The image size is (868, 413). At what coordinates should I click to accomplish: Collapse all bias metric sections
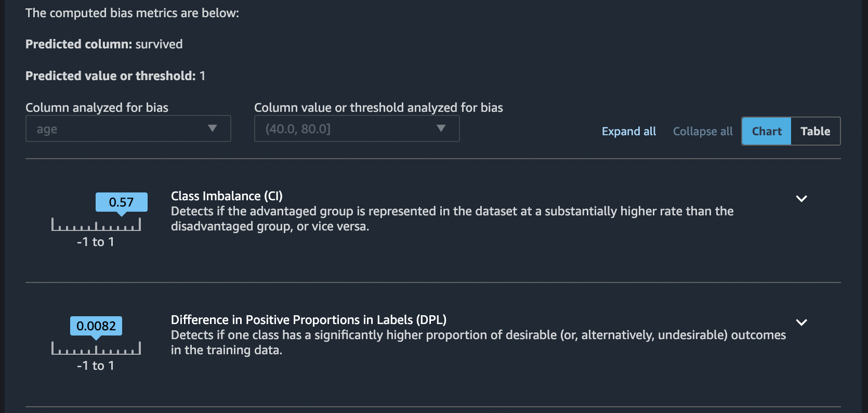pos(702,131)
